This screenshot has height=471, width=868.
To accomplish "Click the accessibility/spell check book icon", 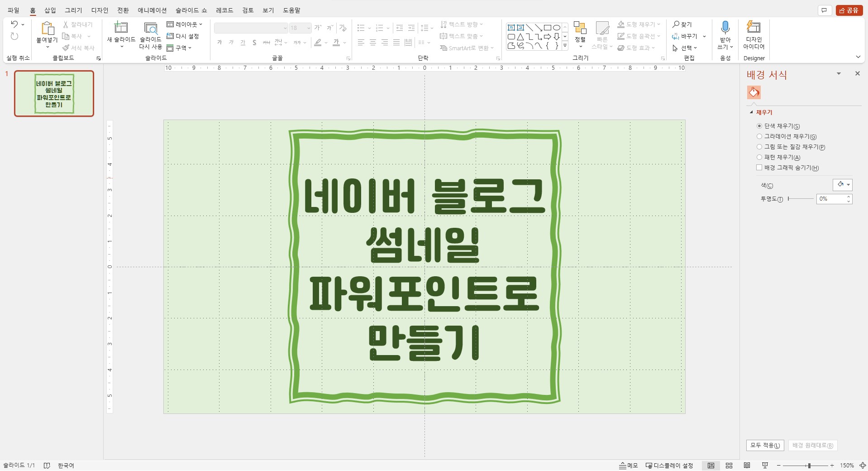I will pos(47,466).
